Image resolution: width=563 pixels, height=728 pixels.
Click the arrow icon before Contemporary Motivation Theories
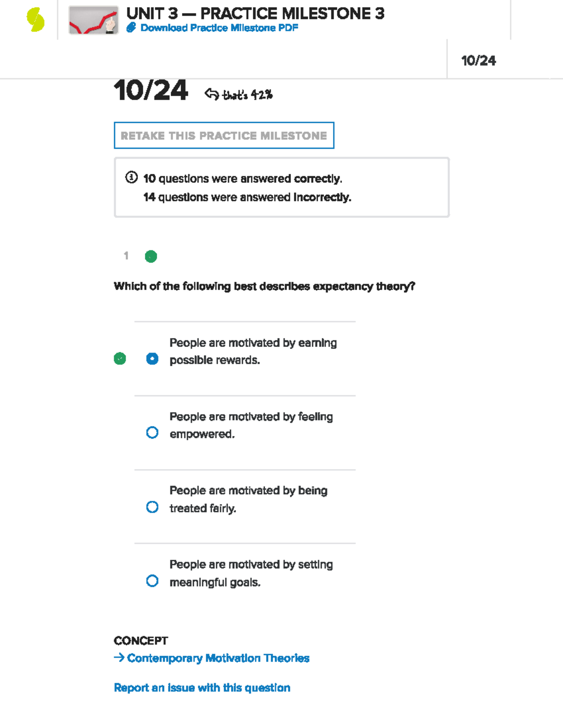119,658
